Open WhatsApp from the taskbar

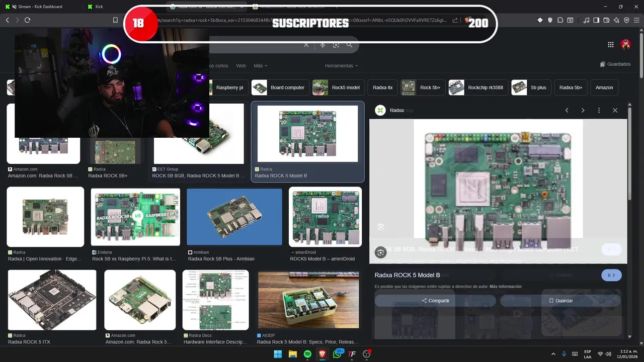pyautogui.click(x=337, y=354)
